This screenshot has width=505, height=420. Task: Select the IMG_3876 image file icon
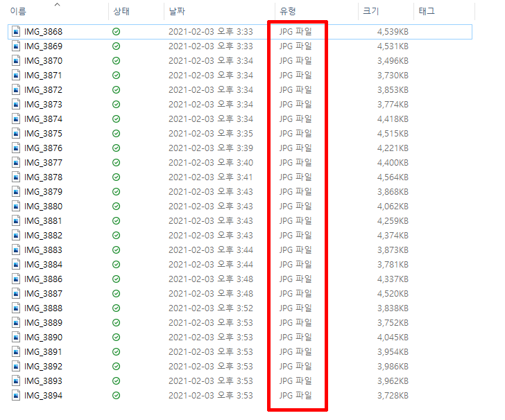tap(16, 148)
